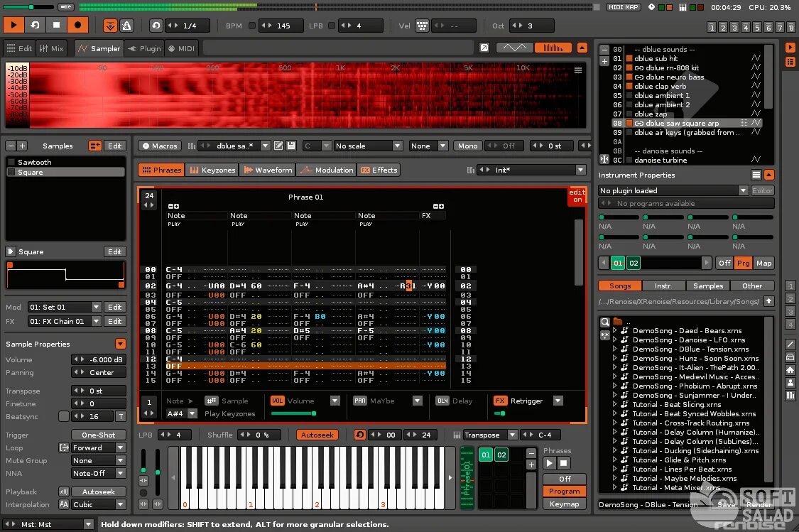Click the loop pattern playback button
Image resolution: width=799 pixels, height=532 pixels.
[36, 25]
